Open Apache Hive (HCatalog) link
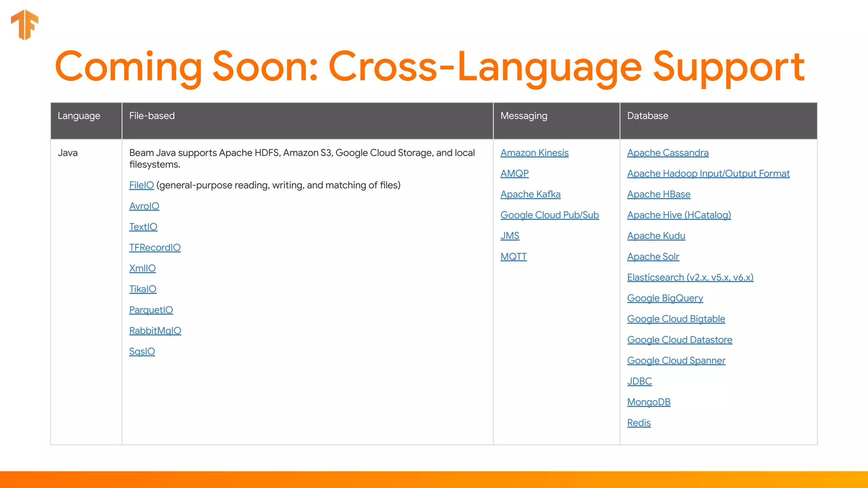This screenshot has width=868, height=488. [679, 215]
